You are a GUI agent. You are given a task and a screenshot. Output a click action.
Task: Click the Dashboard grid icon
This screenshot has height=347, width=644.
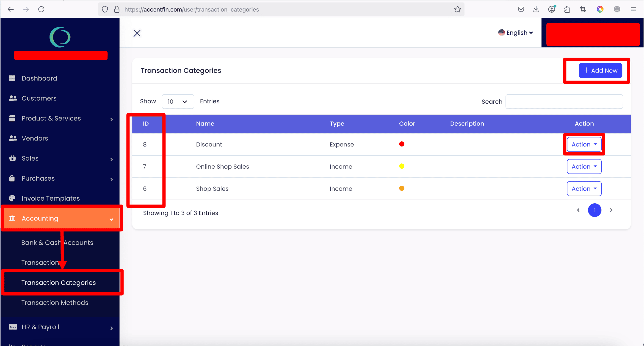coord(12,78)
